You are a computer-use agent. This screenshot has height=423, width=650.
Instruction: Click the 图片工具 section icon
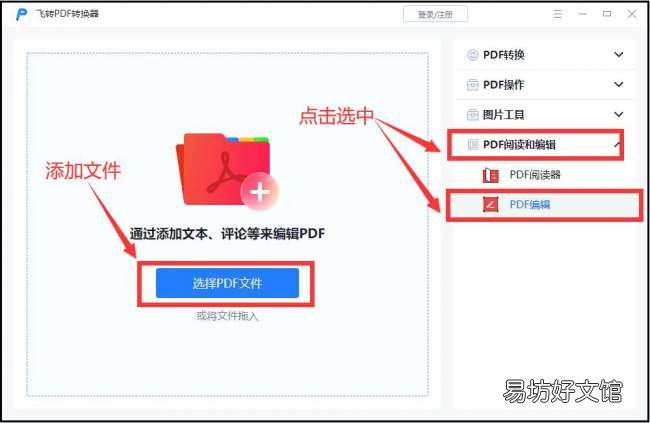coord(473,114)
